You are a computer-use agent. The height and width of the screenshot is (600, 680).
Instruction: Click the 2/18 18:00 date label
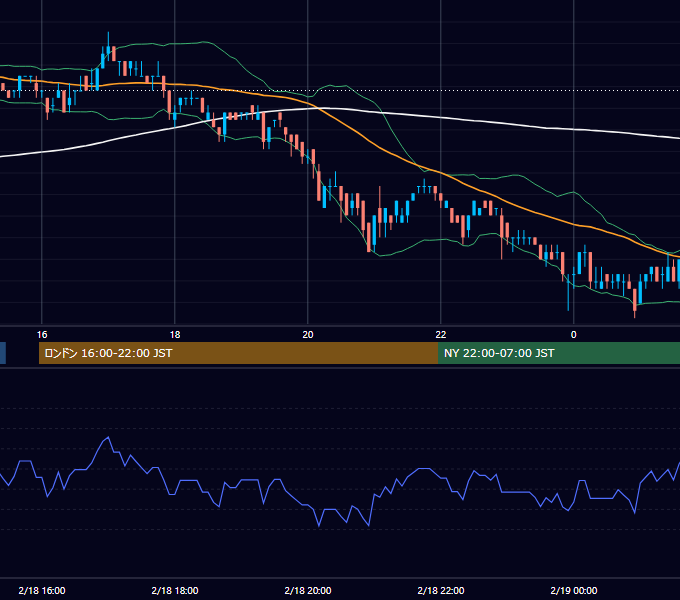pyautogui.click(x=175, y=590)
